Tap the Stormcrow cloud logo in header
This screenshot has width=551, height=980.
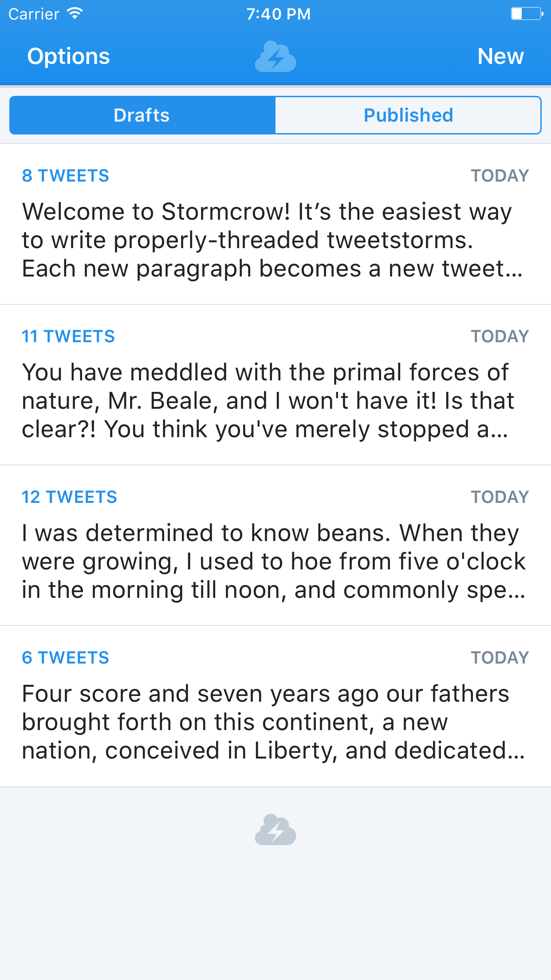coord(275,56)
